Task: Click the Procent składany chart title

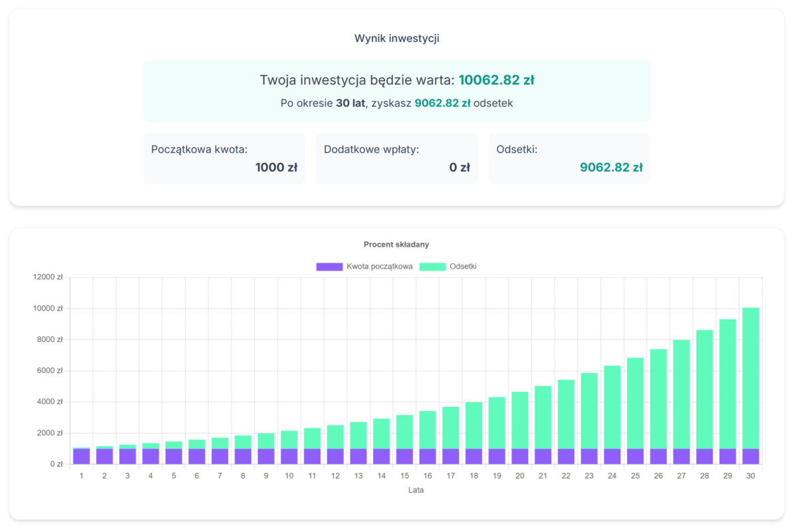Action: (396, 245)
